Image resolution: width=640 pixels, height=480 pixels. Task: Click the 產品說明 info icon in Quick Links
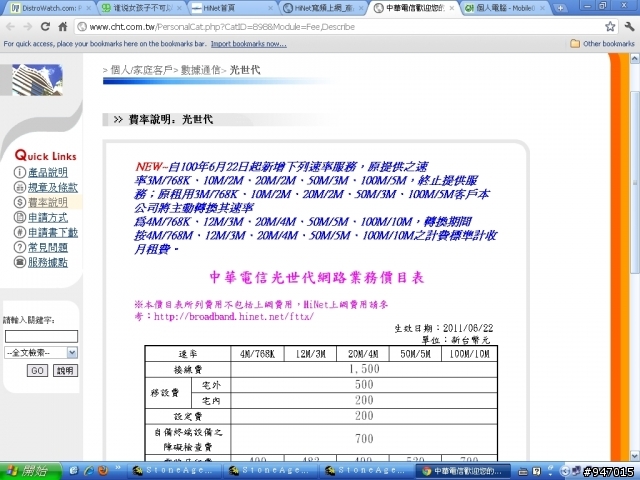click(x=20, y=172)
